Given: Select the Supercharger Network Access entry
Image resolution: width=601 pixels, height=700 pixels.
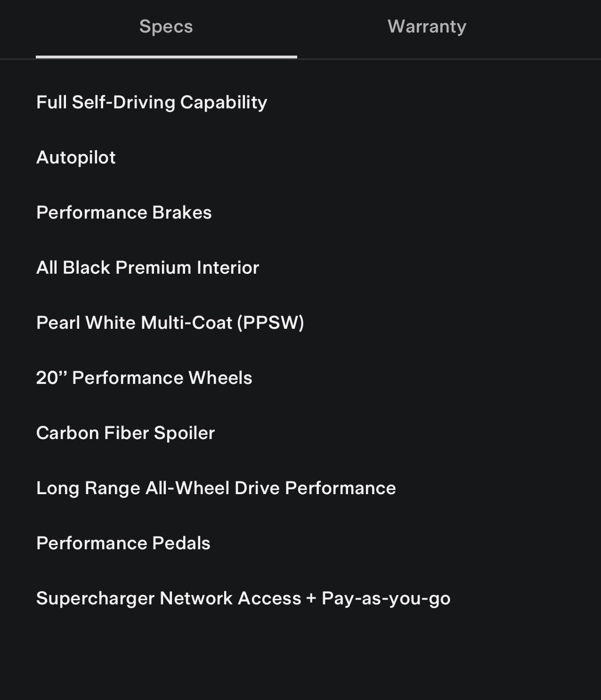Looking at the screenshot, I should click(x=243, y=598).
